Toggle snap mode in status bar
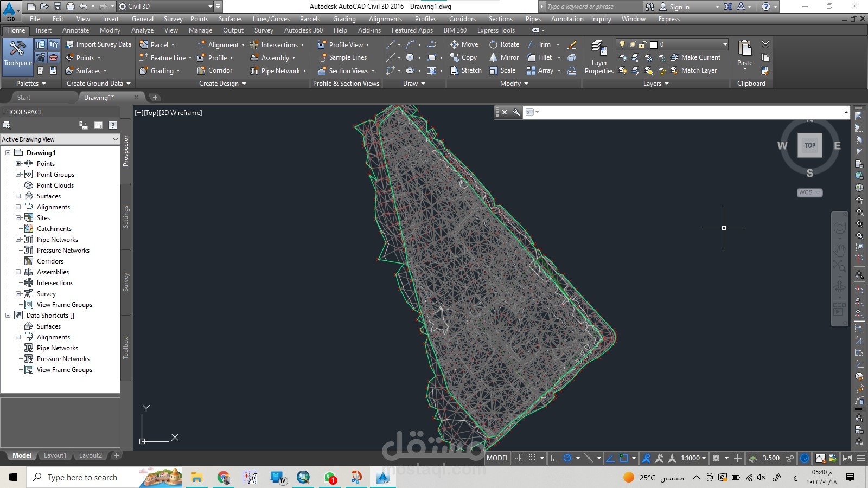The height and width of the screenshot is (488, 868). (x=532, y=458)
